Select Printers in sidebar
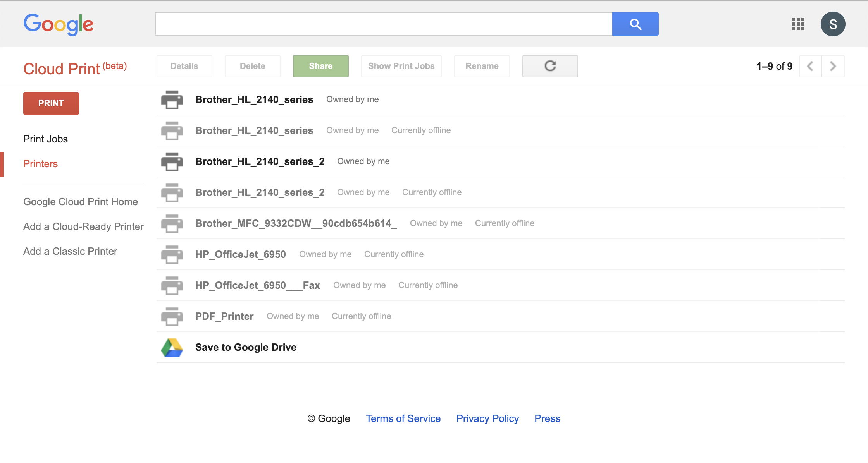 point(40,164)
